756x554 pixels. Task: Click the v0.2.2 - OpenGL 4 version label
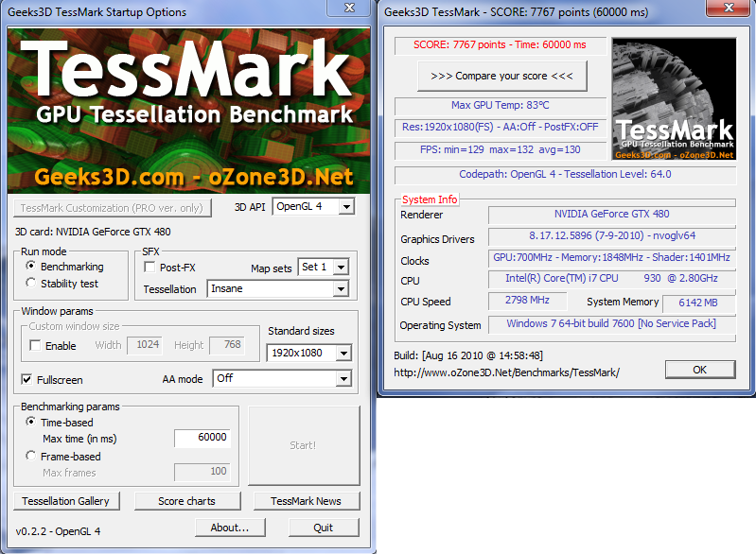point(58,531)
